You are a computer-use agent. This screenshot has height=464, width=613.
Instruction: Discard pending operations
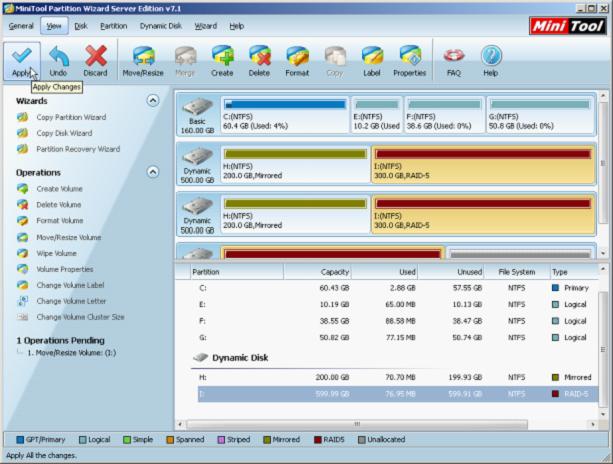point(95,61)
